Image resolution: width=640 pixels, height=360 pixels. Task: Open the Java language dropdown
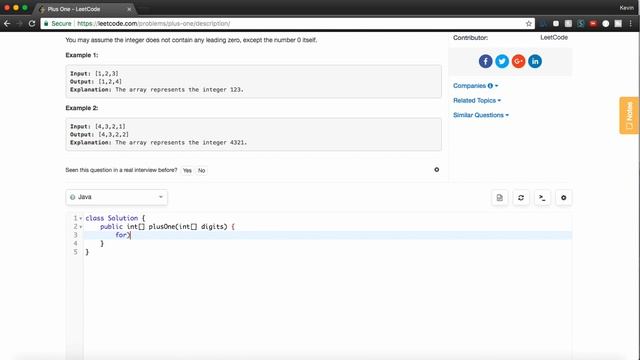pos(116,197)
